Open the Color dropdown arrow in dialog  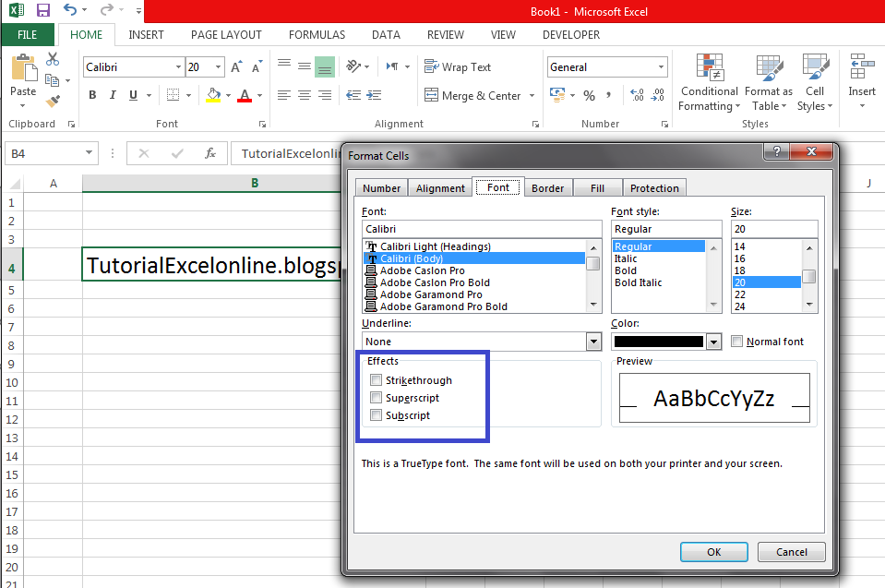(714, 342)
